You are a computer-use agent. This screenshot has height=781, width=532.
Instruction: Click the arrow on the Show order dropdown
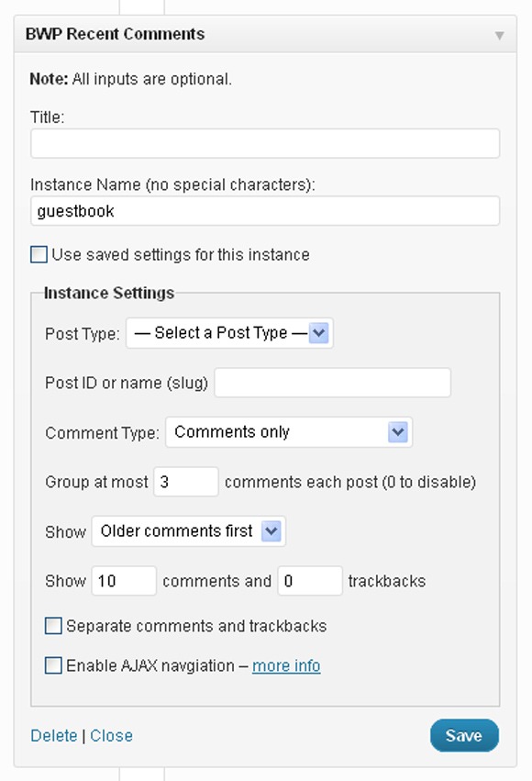coord(272,531)
